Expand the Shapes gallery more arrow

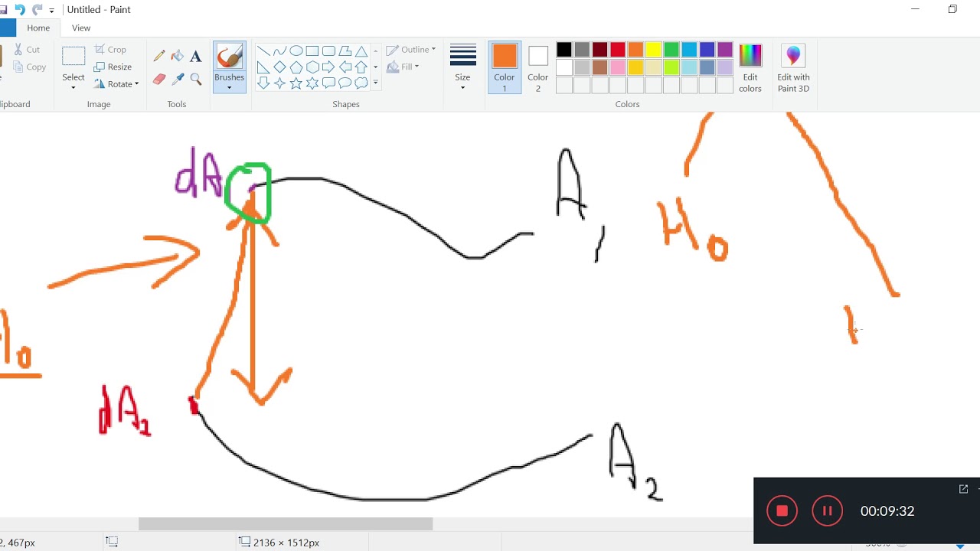coord(375,83)
